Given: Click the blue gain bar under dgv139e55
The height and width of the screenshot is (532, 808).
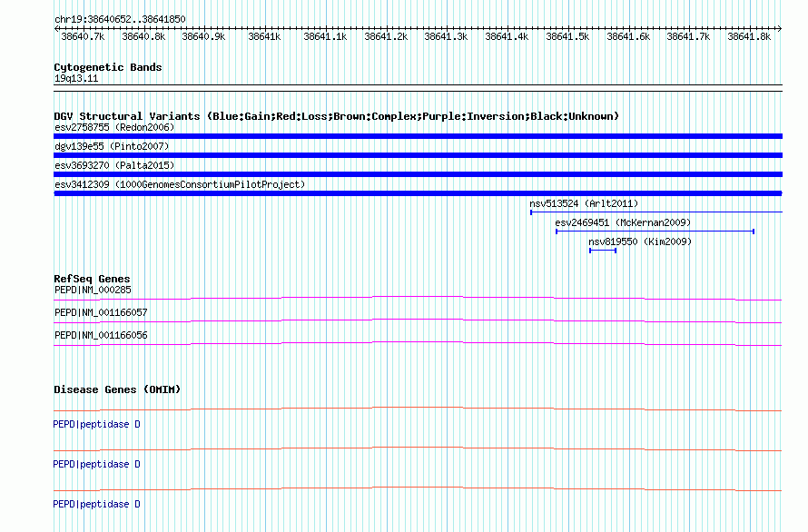Looking at the screenshot, I should pos(418,155).
